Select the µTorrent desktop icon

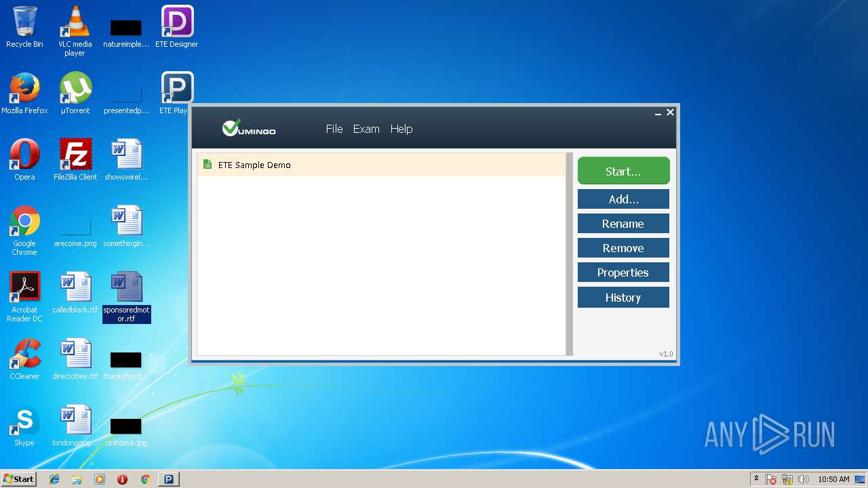[75, 94]
